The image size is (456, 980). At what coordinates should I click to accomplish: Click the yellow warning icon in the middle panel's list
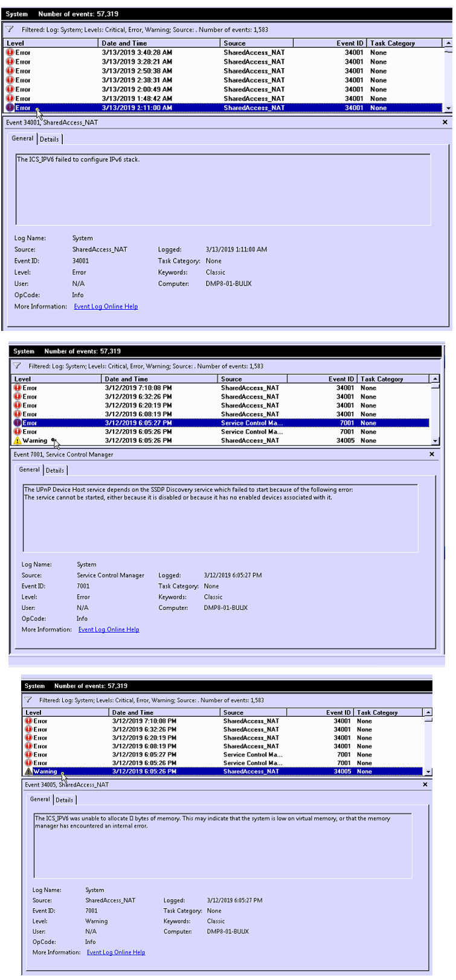point(18,441)
